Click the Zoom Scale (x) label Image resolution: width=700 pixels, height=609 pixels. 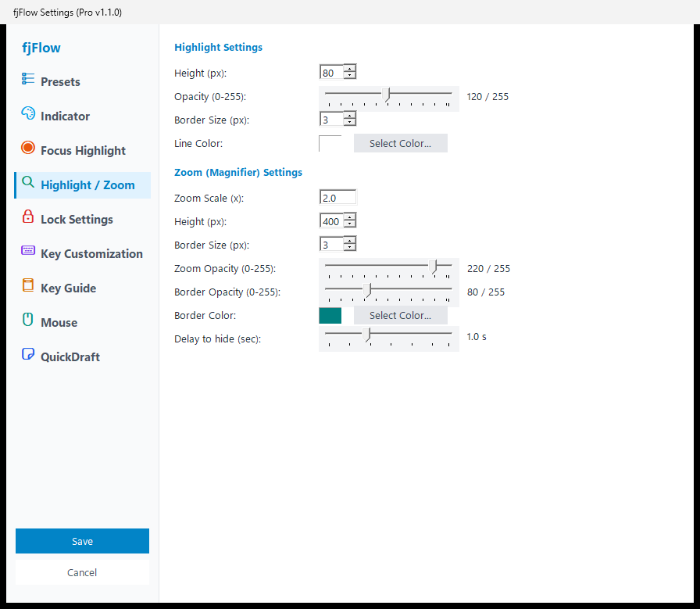209,198
